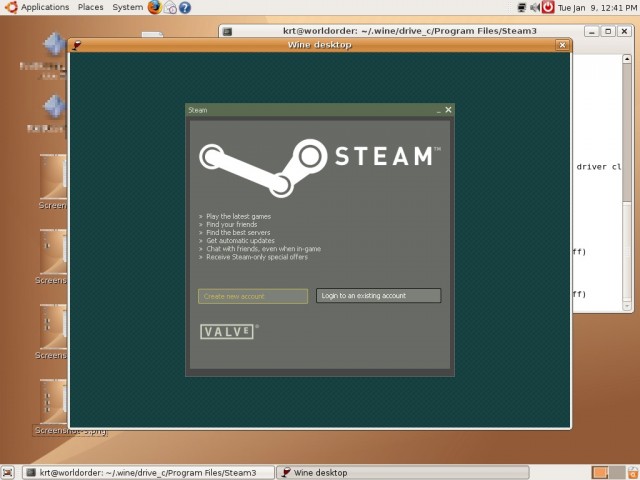Viewport: 640px width, 480px height.
Task: Open the volume speaker icon
Action: point(534,7)
